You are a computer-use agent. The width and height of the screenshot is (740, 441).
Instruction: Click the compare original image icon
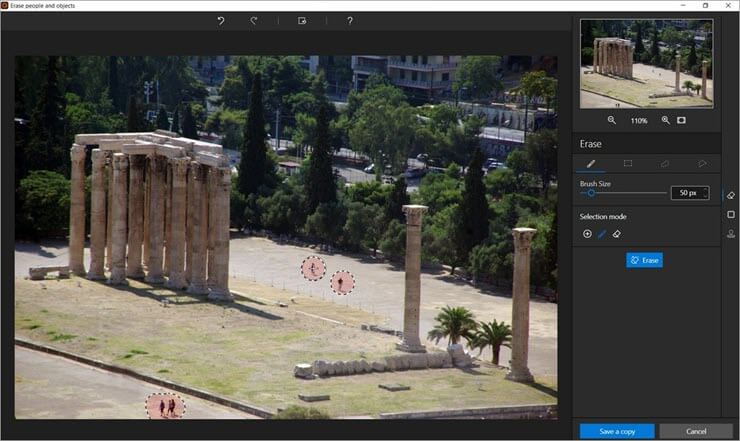click(x=302, y=21)
